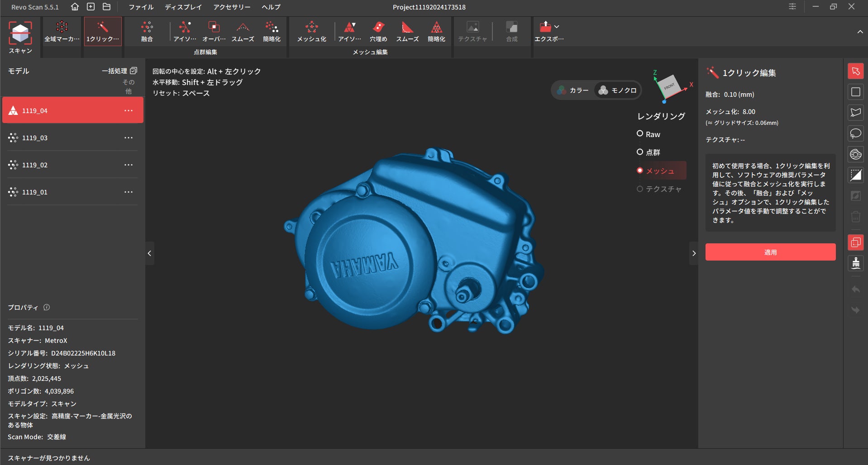
Task: Select the lasso selection tool in right sidebar
Action: (x=855, y=133)
